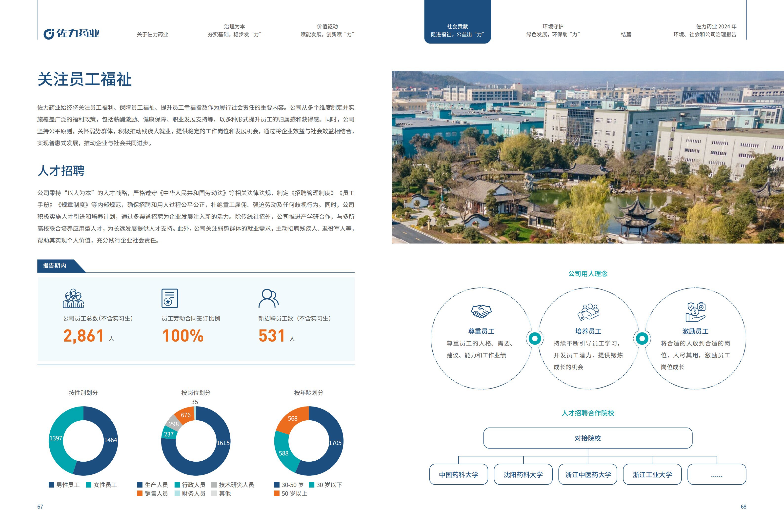This screenshot has height=532, width=784.
Task: Click the 对接院校 box
Action: pos(588,438)
